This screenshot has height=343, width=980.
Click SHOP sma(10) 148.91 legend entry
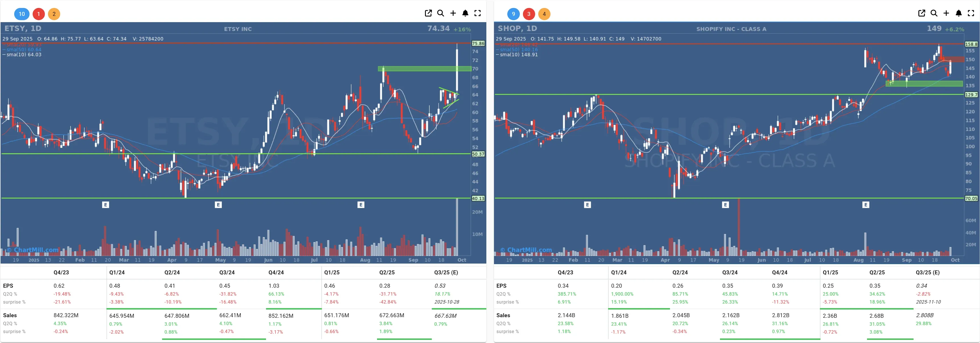coord(517,54)
